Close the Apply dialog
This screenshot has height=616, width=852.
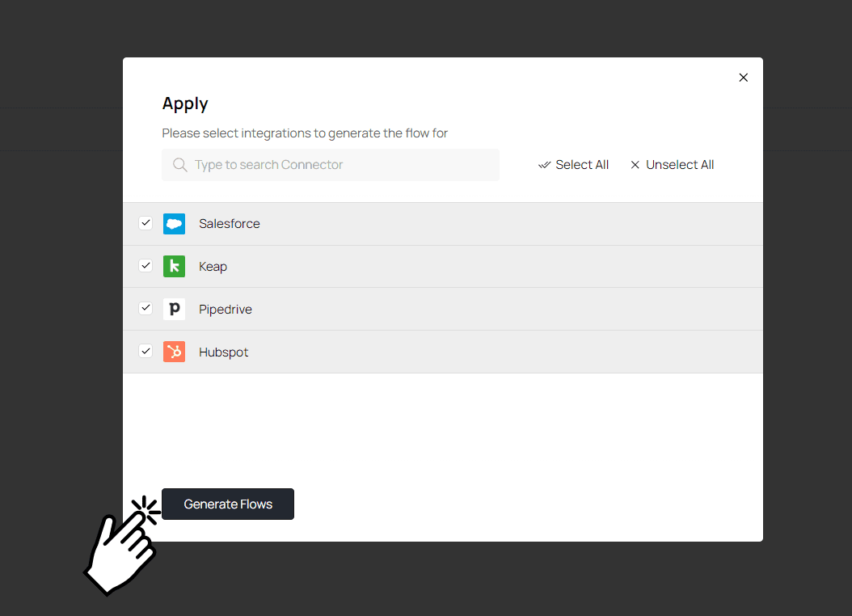coord(744,78)
